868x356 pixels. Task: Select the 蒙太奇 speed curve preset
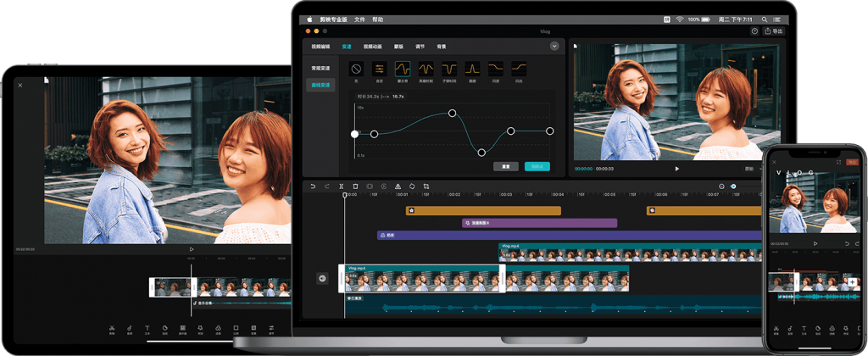pos(403,69)
